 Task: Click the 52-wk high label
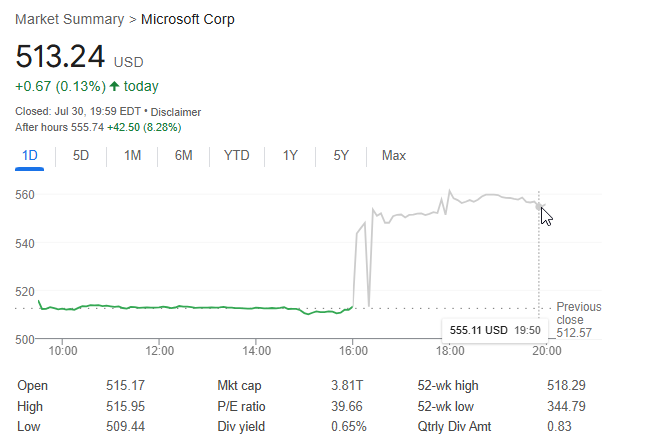[x=449, y=385]
